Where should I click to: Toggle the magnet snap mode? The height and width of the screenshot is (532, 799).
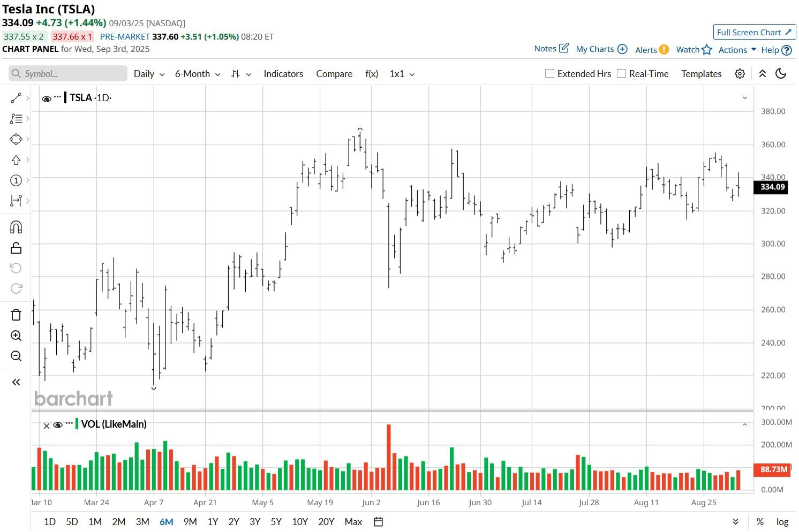point(16,227)
